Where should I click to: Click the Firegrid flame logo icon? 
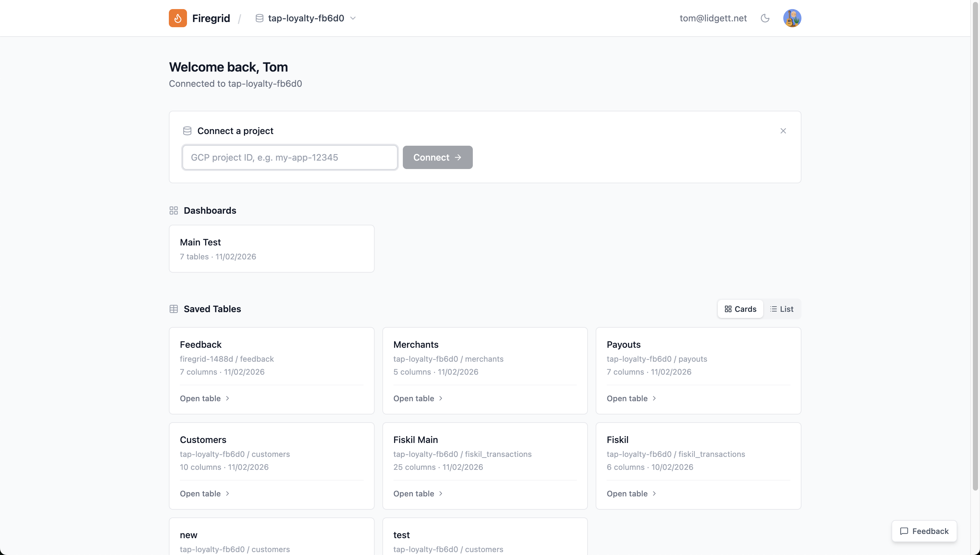(178, 18)
